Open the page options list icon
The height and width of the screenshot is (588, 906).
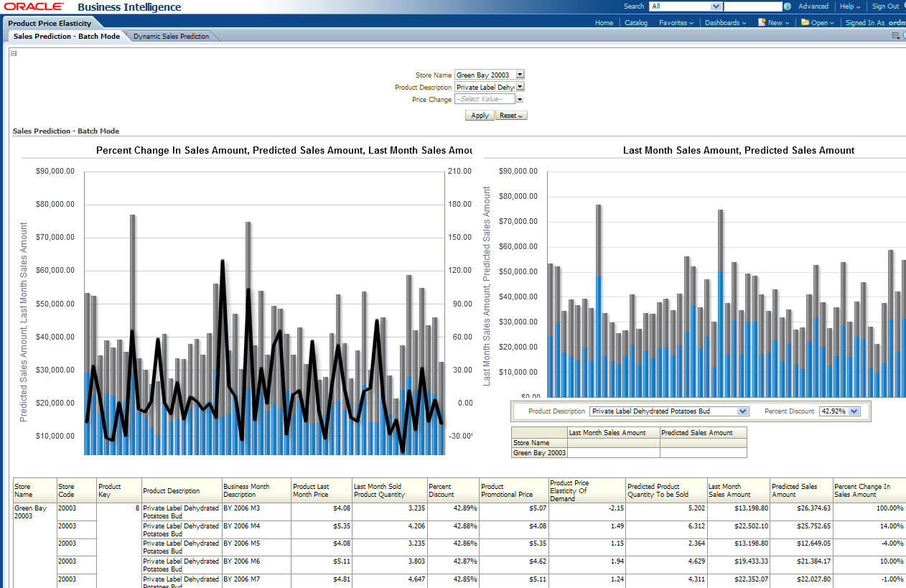click(x=895, y=36)
